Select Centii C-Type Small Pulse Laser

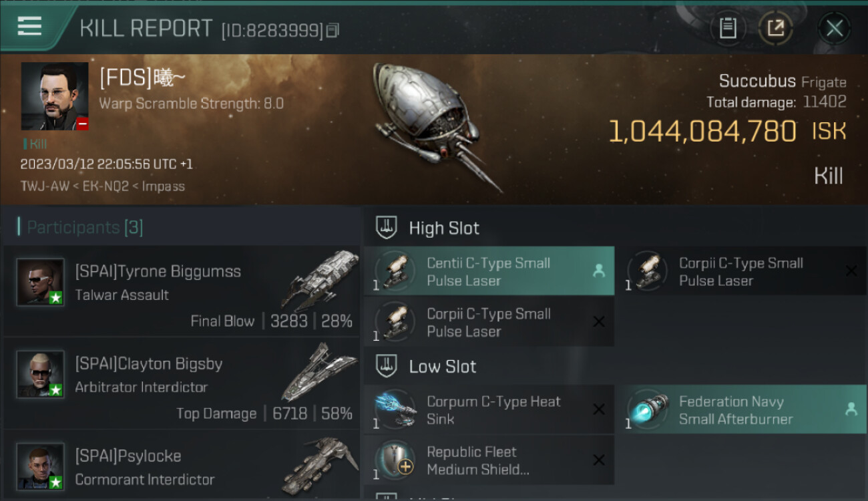pos(489,271)
